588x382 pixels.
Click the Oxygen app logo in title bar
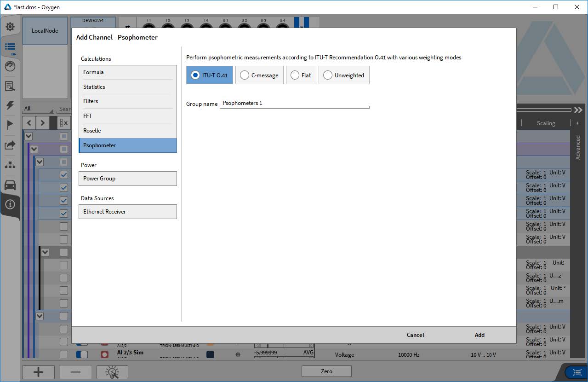(7, 7)
